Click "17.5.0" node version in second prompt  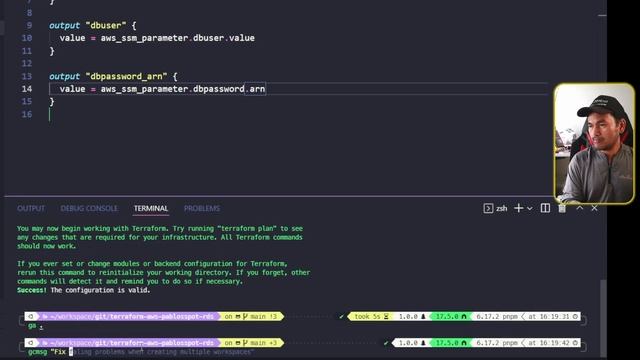tap(451, 343)
